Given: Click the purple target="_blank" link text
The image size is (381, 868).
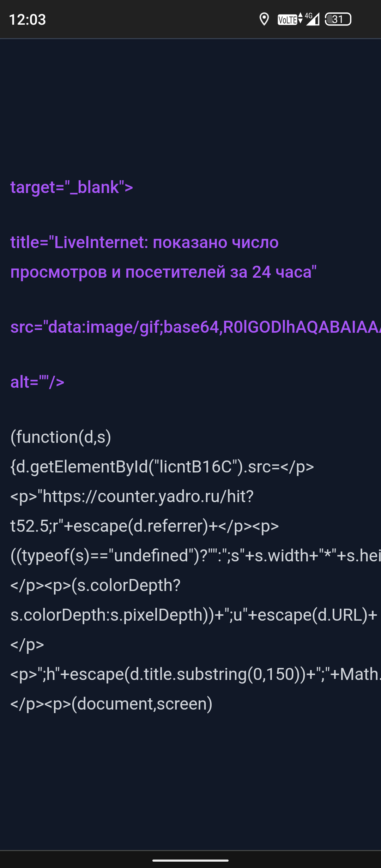Looking at the screenshot, I should point(72,187).
